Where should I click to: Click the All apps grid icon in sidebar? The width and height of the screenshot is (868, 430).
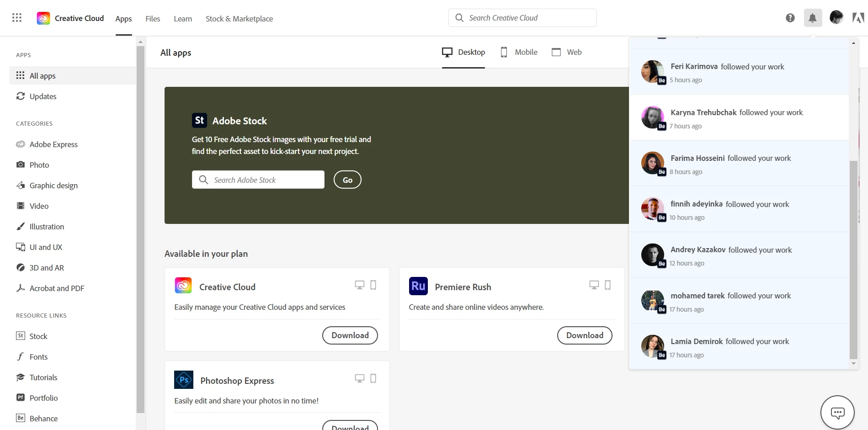[21, 75]
